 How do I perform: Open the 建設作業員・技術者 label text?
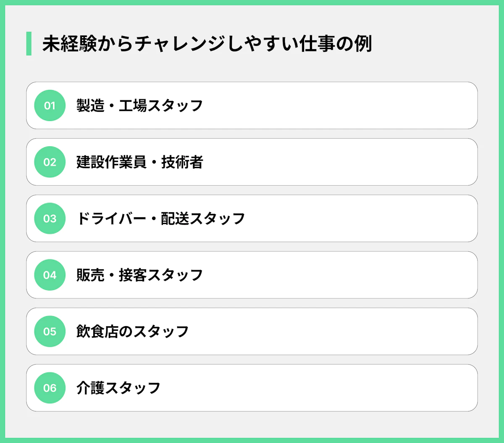pyautogui.click(x=139, y=162)
